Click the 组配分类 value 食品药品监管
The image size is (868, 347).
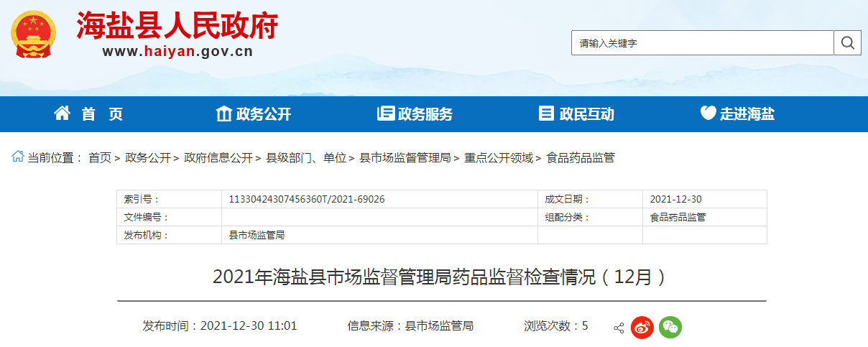[678, 217]
